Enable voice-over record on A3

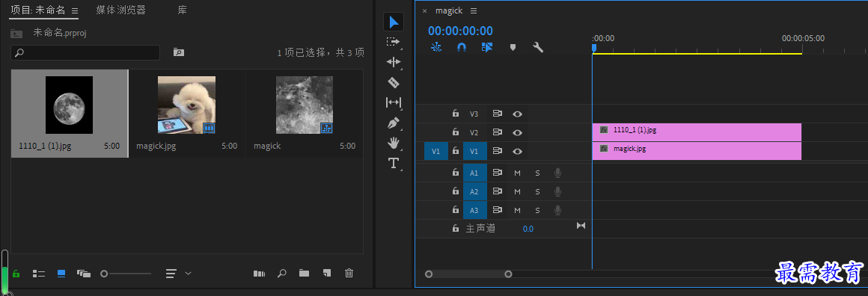coord(557,210)
